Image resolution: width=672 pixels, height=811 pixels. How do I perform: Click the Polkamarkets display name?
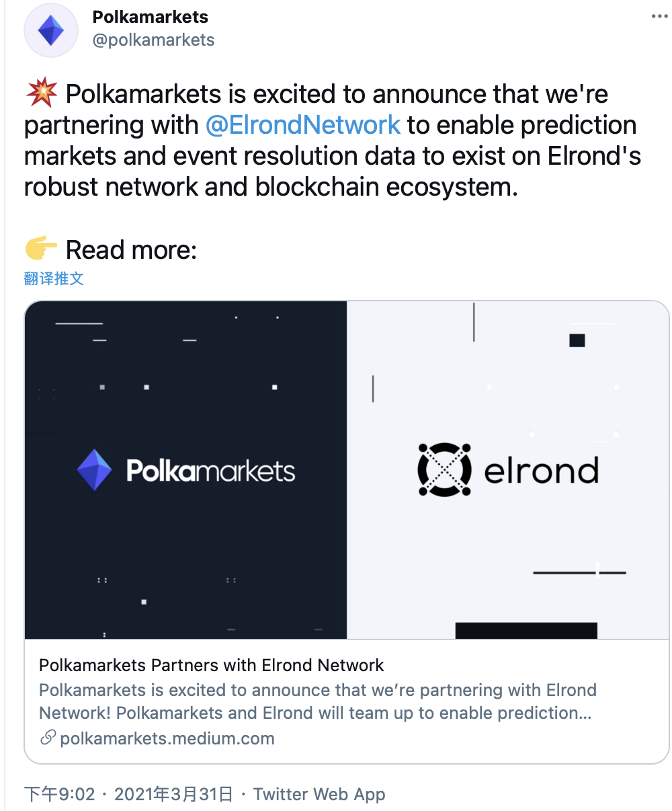tap(151, 17)
